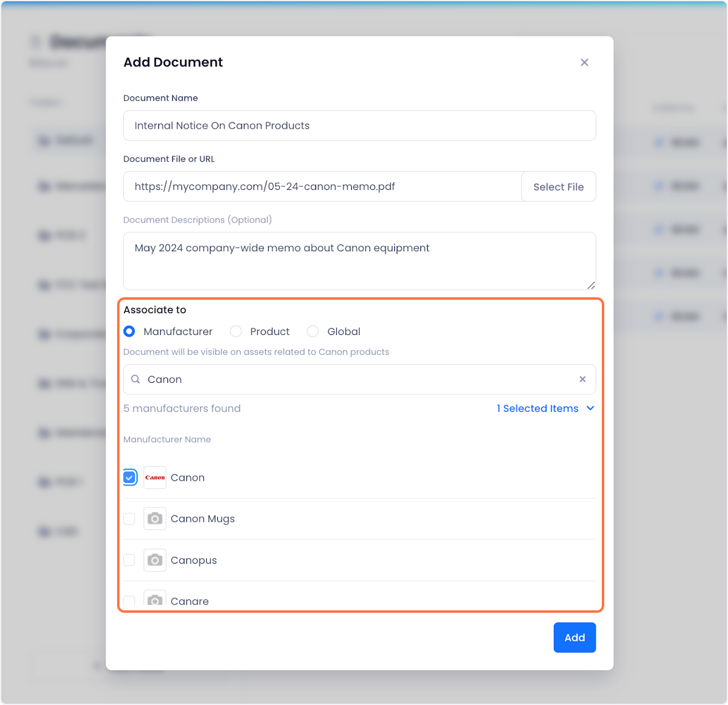Click the description resize handle
This screenshot has height=705, width=728.
(x=591, y=285)
